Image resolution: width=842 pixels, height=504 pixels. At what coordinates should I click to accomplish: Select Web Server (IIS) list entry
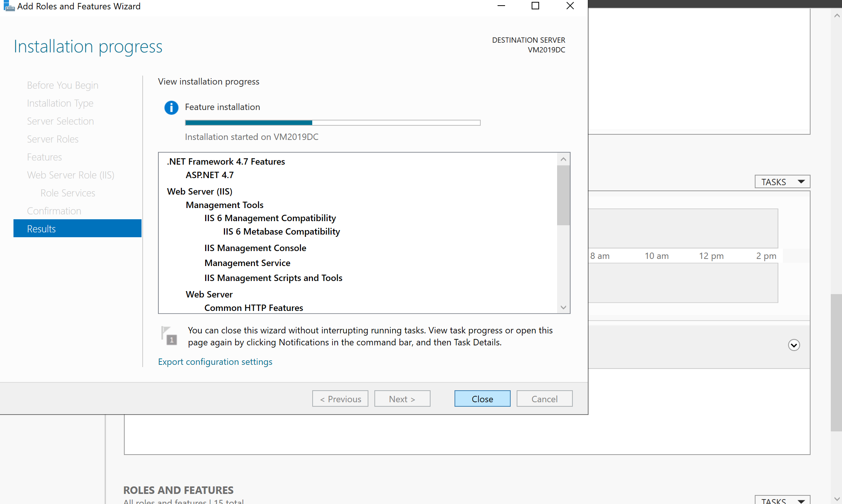coord(200,192)
